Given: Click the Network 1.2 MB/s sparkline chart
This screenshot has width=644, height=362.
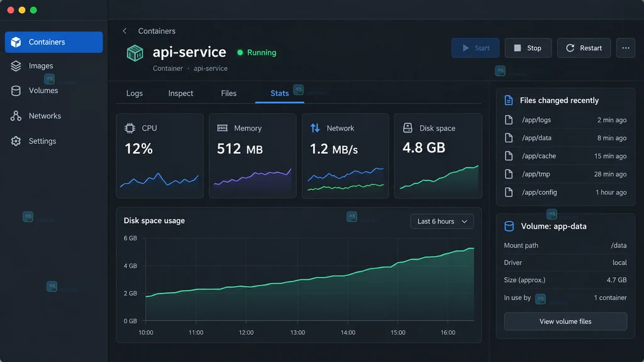Looking at the screenshot, I should (x=345, y=179).
